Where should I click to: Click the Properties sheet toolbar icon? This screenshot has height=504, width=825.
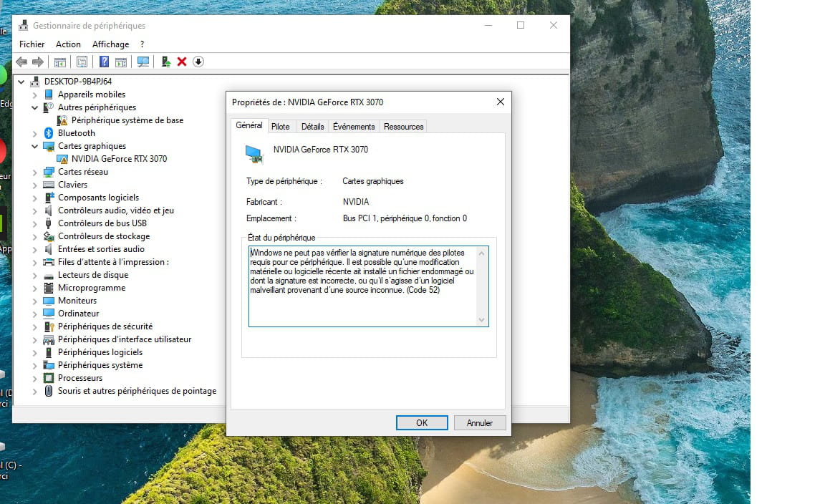pos(82,62)
